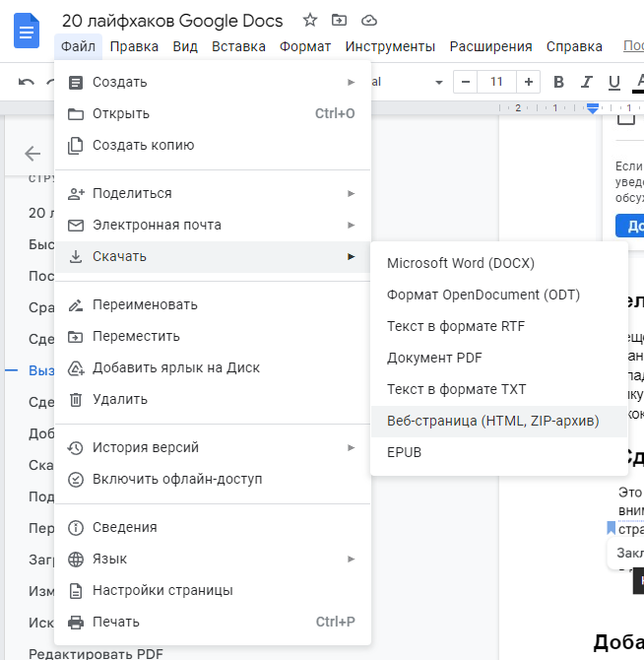Star the document title

point(310,20)
